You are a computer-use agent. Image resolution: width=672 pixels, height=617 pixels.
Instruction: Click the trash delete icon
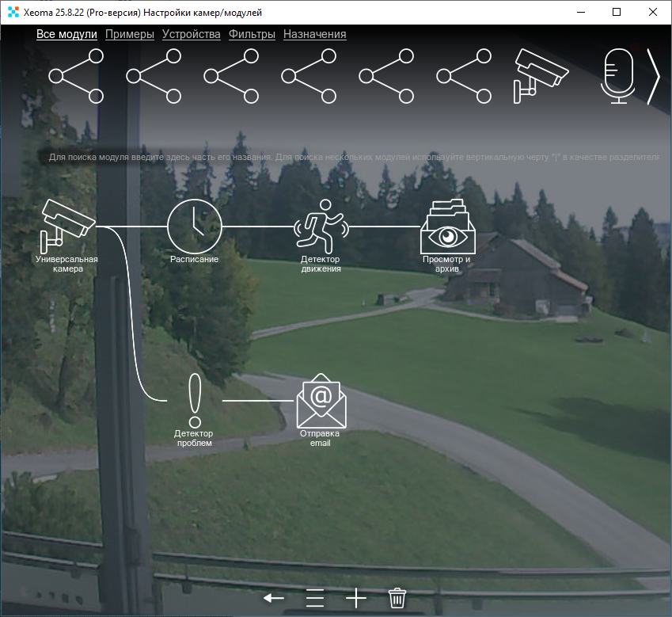click(397, 598)
